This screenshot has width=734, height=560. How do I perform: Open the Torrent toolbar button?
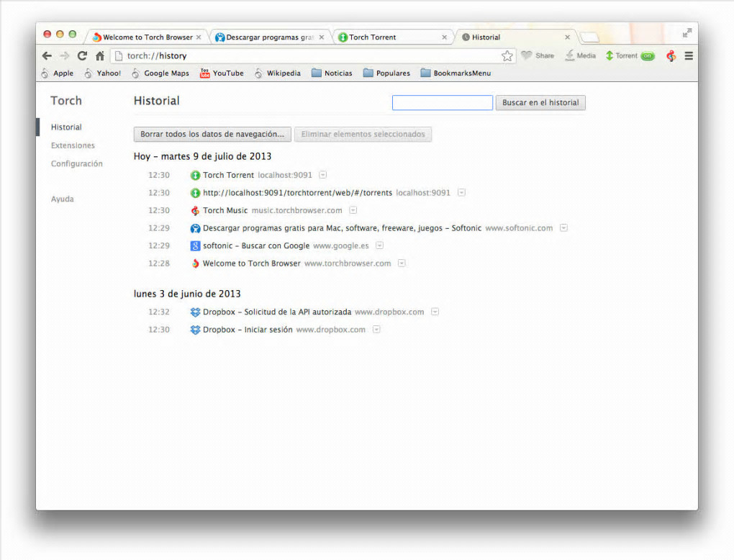[x=621, y=55]
